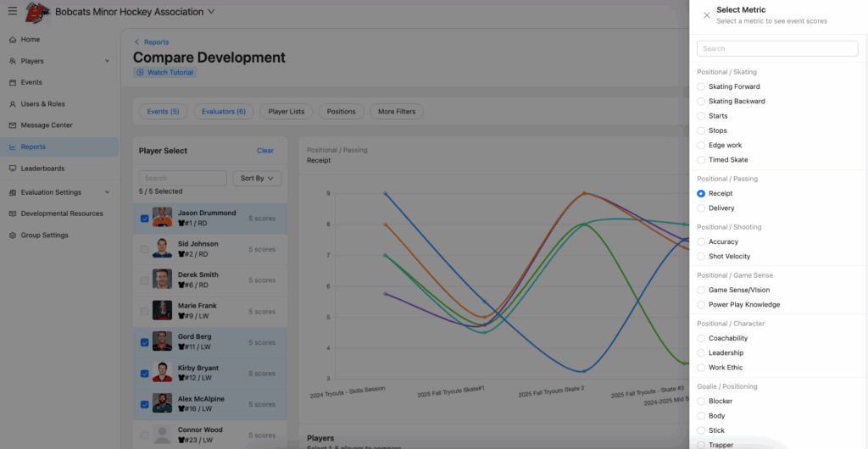868x449 pixels.
Task: Close the Select Metric panel
Action: [707, 15]
